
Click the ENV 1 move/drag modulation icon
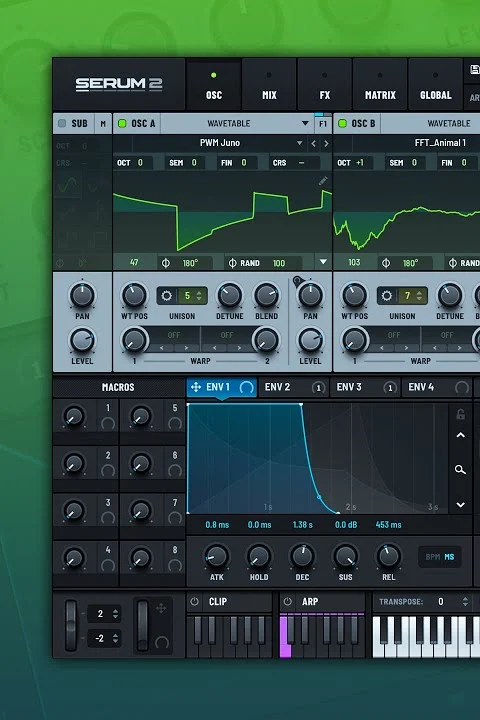[x=196, y=387]
